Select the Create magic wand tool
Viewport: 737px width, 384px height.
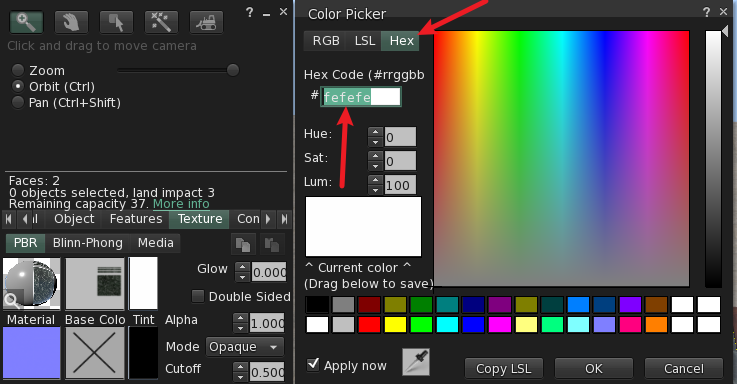[161, 22]
